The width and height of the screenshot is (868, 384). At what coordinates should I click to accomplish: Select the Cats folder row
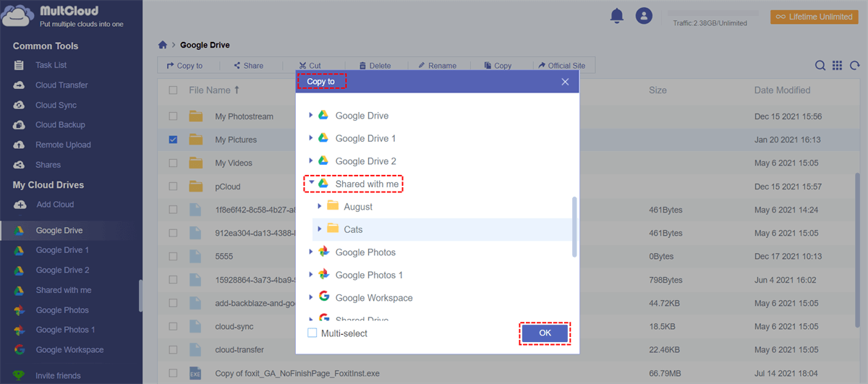tap(442, 229)
